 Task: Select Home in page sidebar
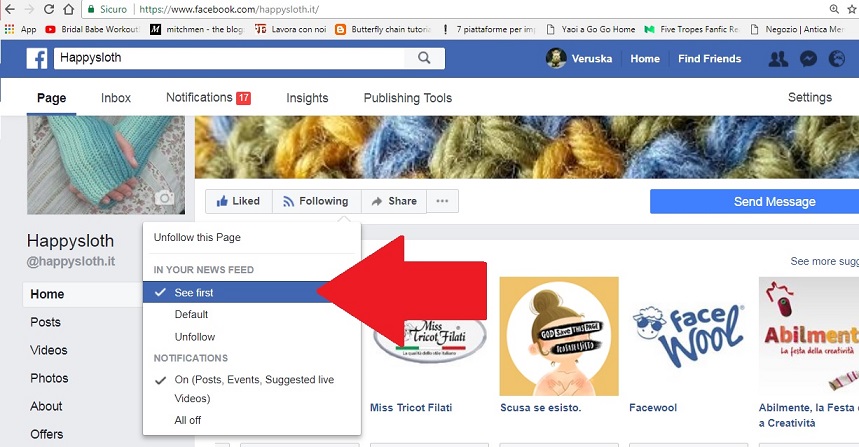pos(82,294)
